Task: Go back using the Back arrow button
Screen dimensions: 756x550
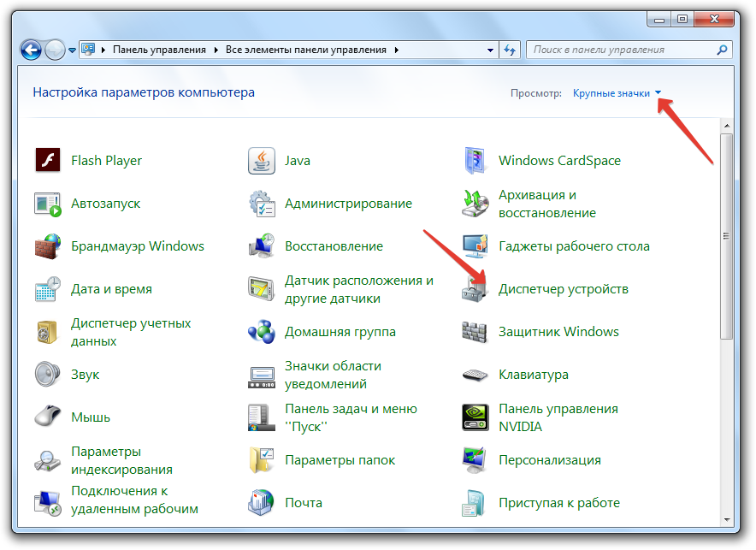Action: pos(31,50)
